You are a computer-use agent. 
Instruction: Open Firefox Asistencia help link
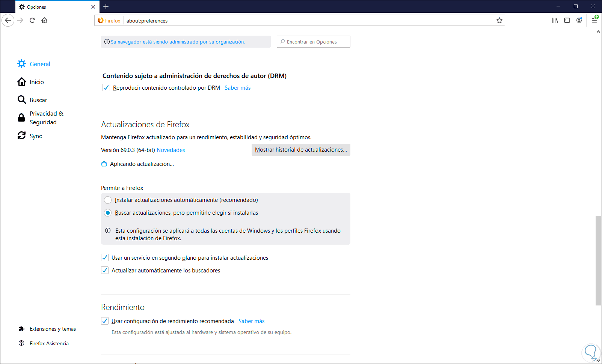49,343
